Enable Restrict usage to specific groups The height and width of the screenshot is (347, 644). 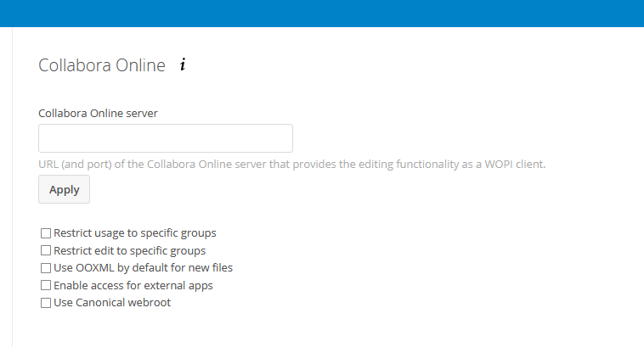[x=46, y=233]
